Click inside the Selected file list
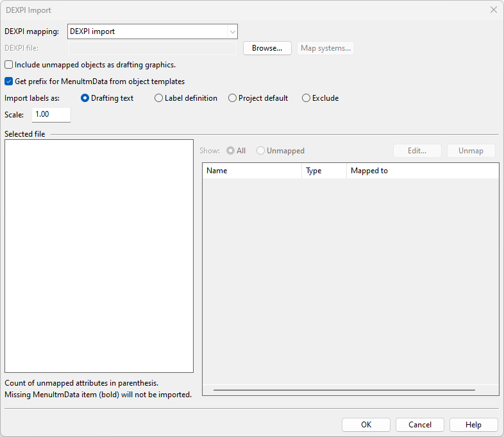 click(99, 255)
